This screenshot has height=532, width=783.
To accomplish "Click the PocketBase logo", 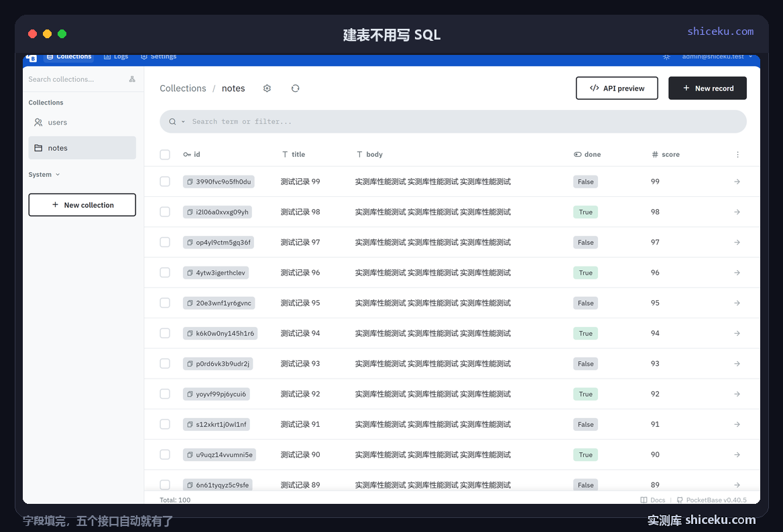I will click(x=32, y=58).
